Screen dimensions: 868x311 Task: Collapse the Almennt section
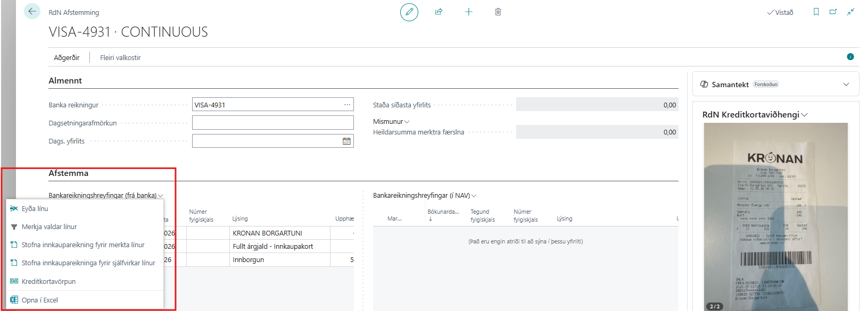[65, 81]
